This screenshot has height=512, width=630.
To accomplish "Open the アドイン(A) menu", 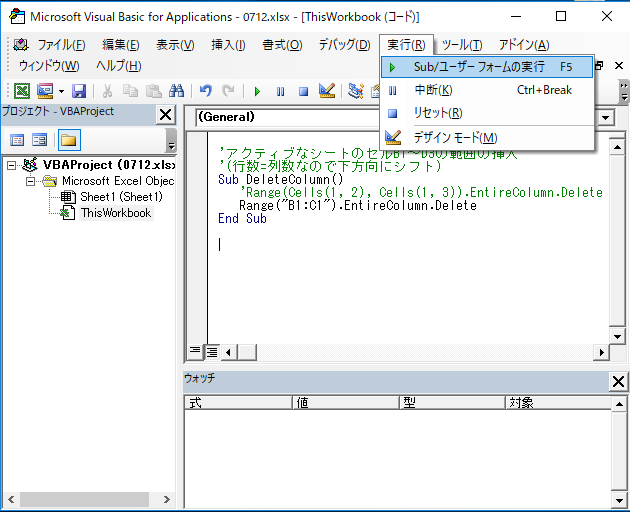I will point(524,45).
